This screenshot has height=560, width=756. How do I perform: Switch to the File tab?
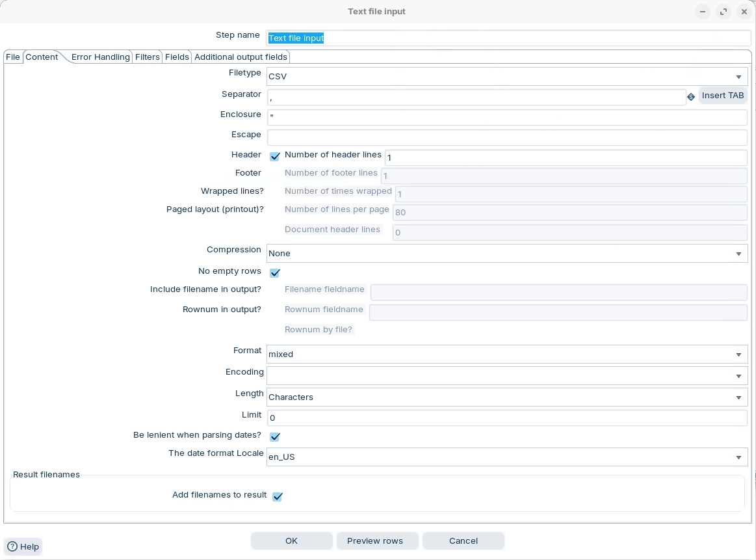click(13, 57)
